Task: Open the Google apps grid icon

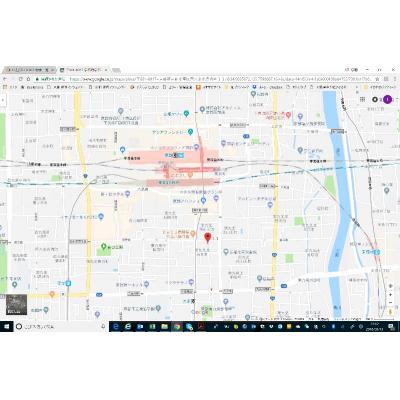Action: click(x=363, y=99)
